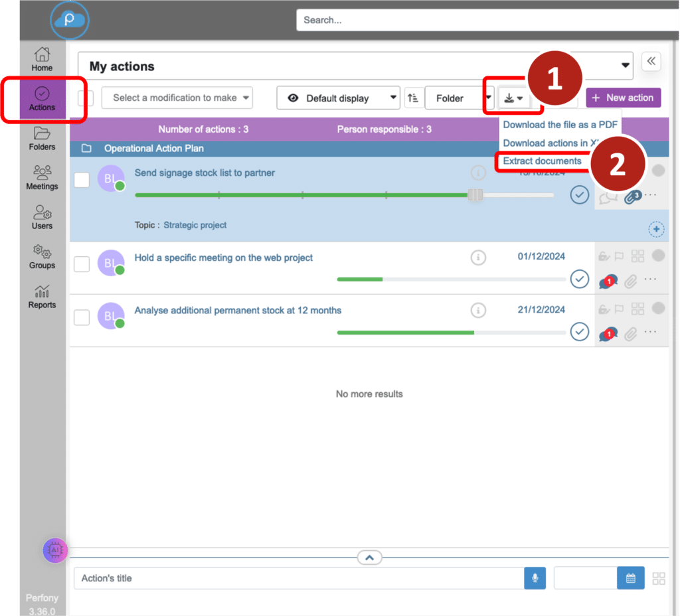Go to Reports in the sidebar
Screen dimensions: 680x616
click(x=42, y=297)
